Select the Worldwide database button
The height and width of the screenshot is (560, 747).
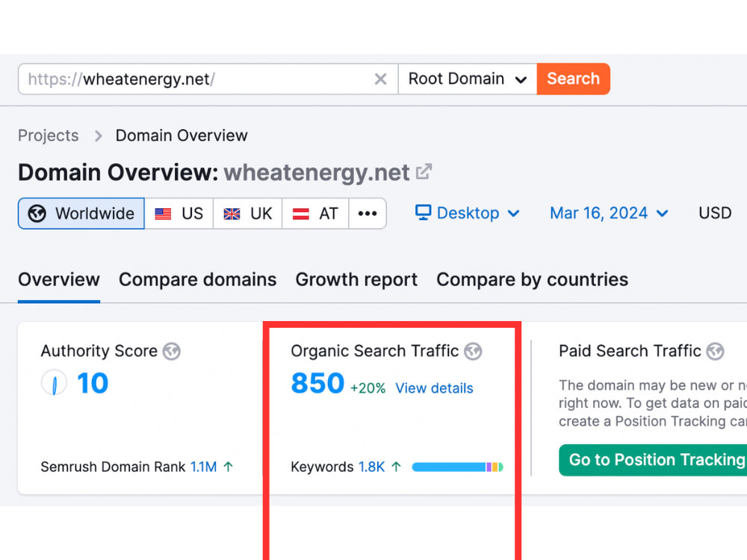point(81,214)
